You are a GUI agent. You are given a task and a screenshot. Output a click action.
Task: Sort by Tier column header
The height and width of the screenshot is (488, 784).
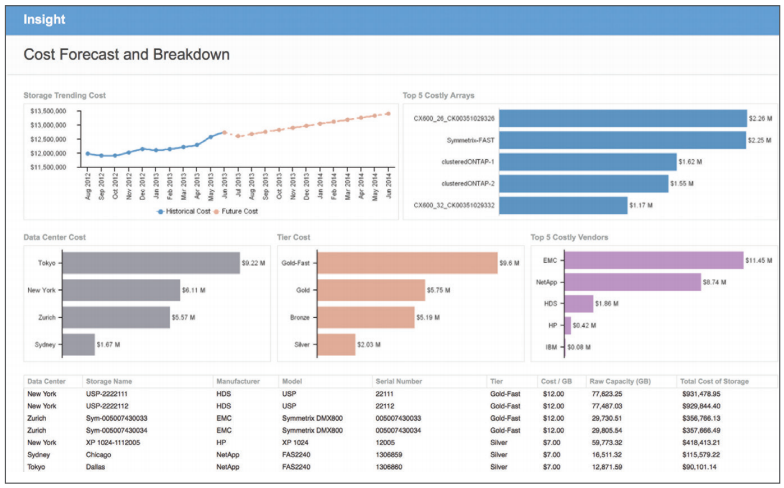496,382
